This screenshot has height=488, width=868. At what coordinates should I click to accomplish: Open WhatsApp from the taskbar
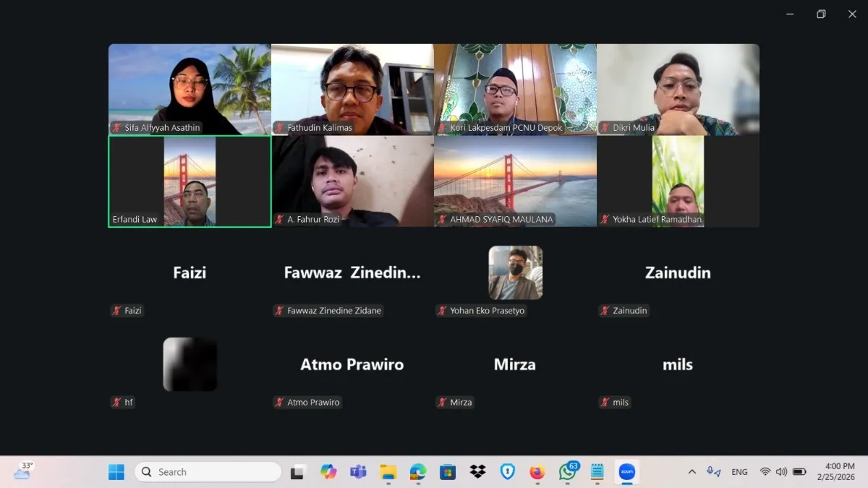pos(568,472)
